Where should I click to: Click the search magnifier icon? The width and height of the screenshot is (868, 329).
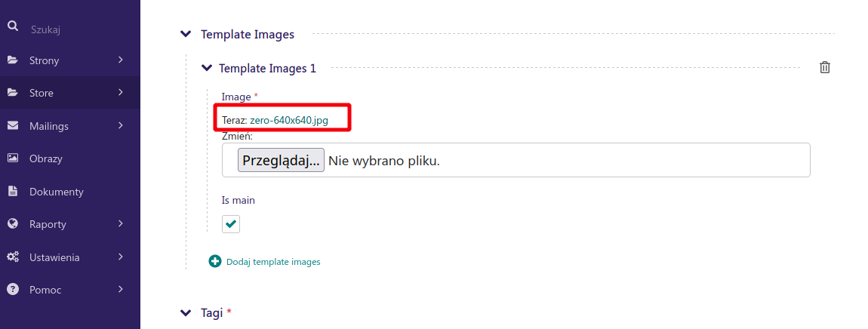[x=12, y=27]
